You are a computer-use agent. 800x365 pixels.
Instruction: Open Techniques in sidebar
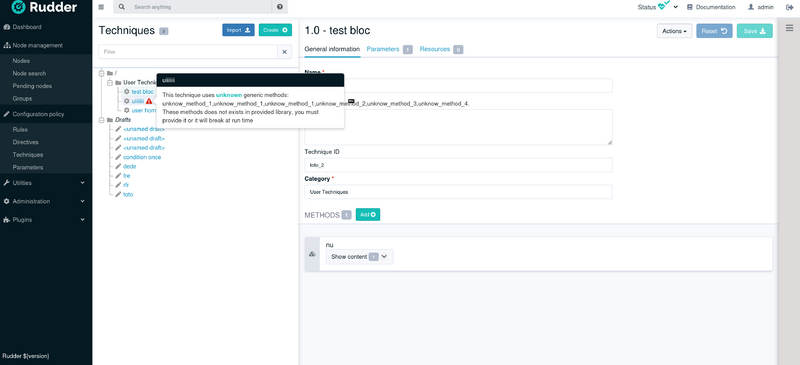coord(28,155)
